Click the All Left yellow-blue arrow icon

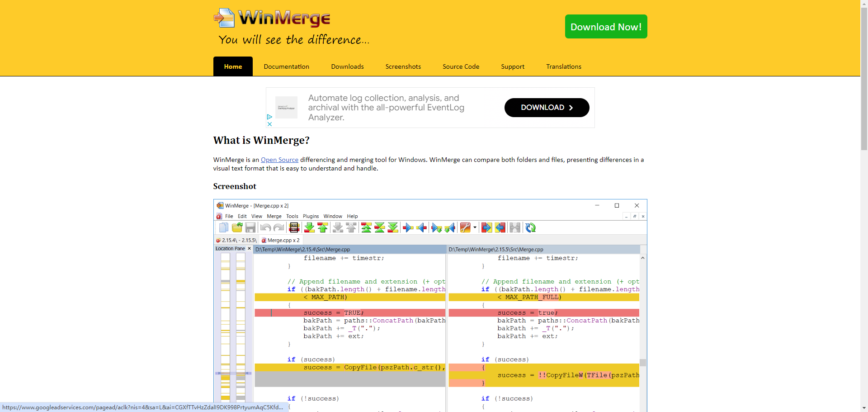click(x=500, y=227)
